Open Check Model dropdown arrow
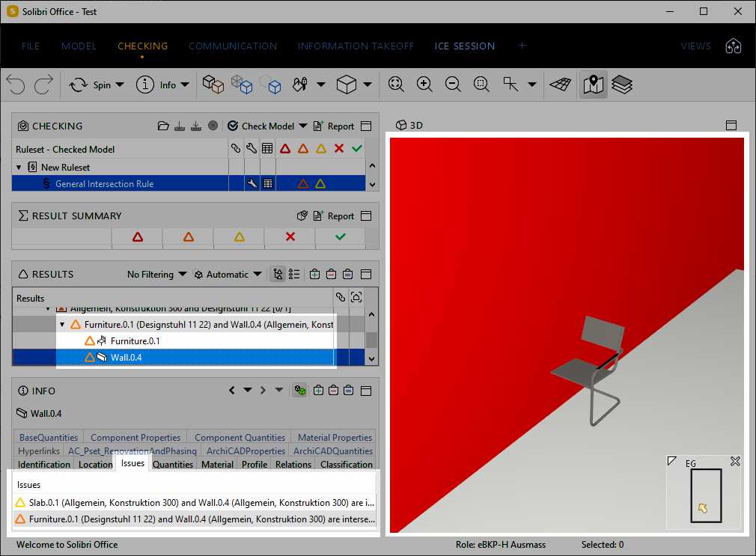 pyautogui.click(x=303, y=126)
